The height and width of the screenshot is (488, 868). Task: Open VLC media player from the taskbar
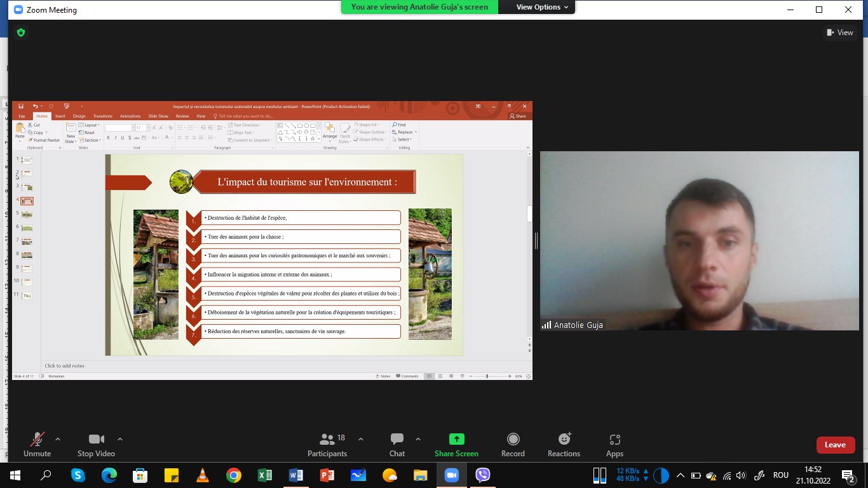tap(203, 475)
